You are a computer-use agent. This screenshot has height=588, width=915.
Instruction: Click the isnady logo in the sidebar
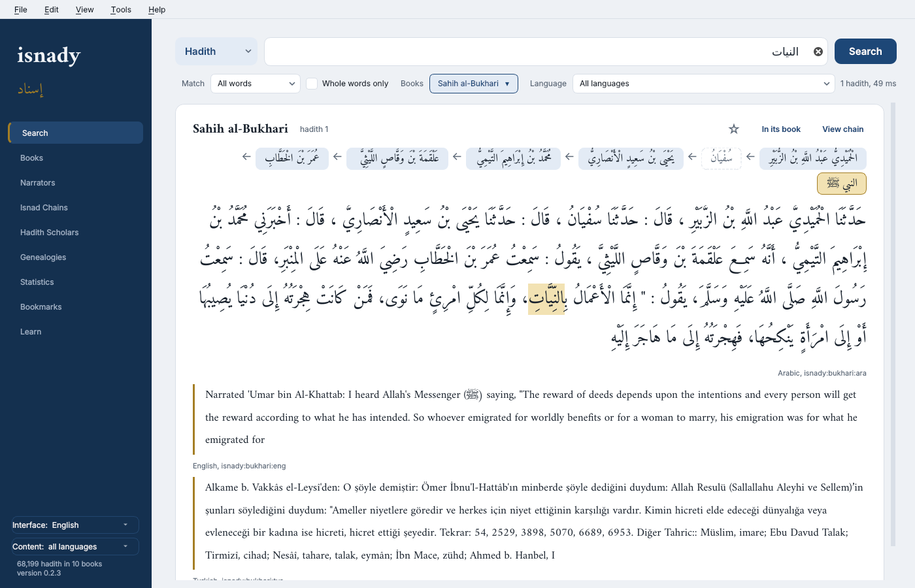tap(49, 55)
